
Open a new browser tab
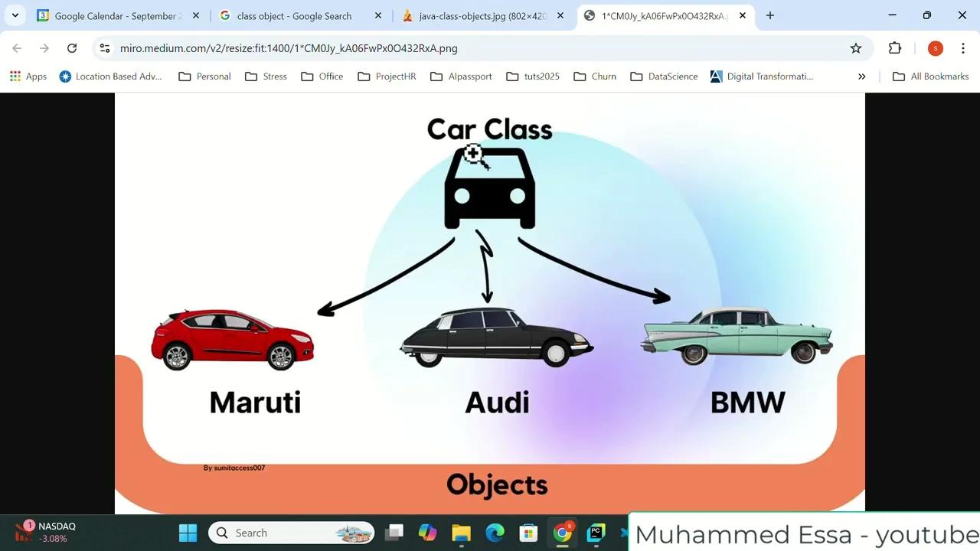coord(769,15)
